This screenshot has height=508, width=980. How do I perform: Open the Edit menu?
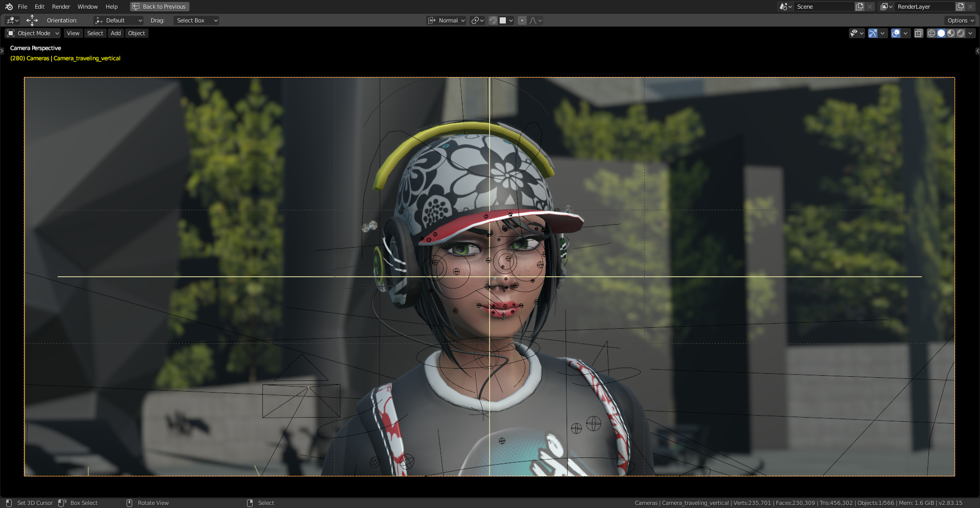pyautogui.click(x=39, y=7)
